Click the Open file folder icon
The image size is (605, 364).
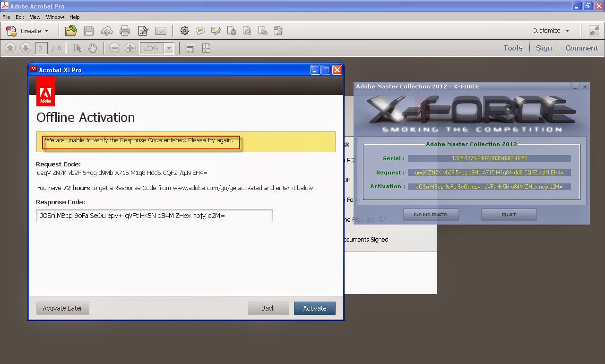click(x=71, y=31)
